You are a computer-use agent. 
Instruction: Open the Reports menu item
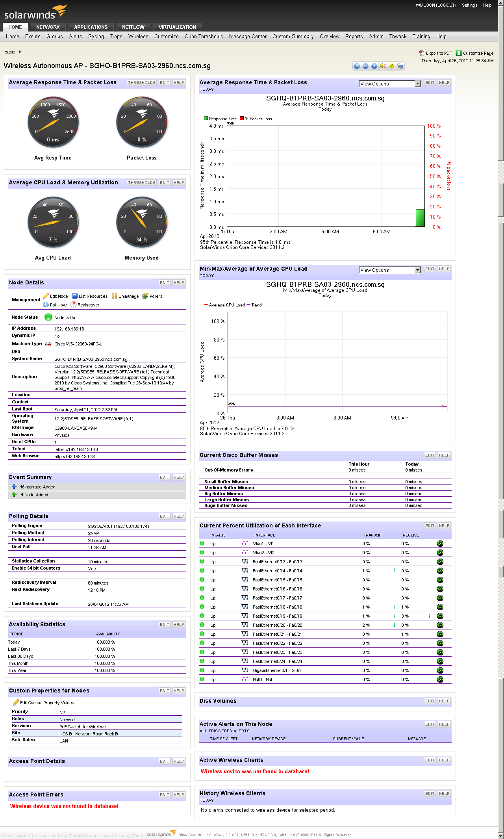click(354, 37)
